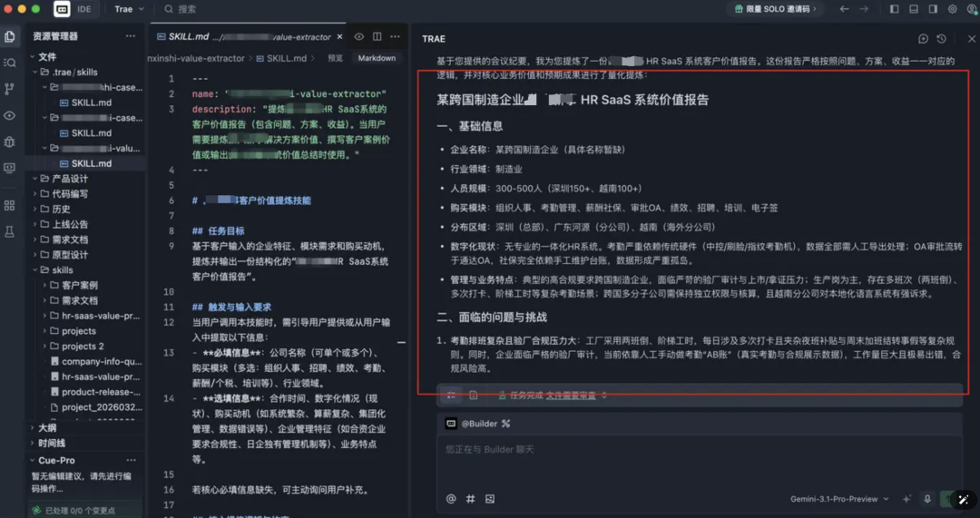Switch to the 预览 preview mode
Image resolution: width=980 pixels, height=518 pixels.
(335, 58)
